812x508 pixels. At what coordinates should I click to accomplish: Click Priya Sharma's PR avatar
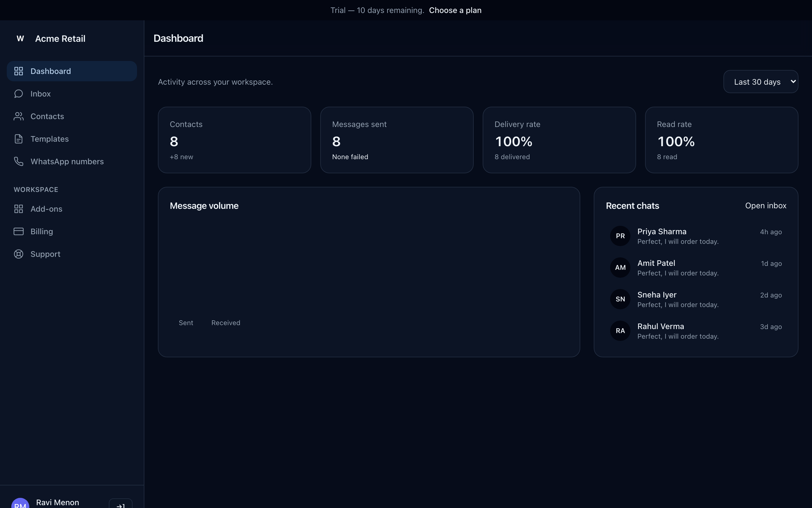(620, 236)
